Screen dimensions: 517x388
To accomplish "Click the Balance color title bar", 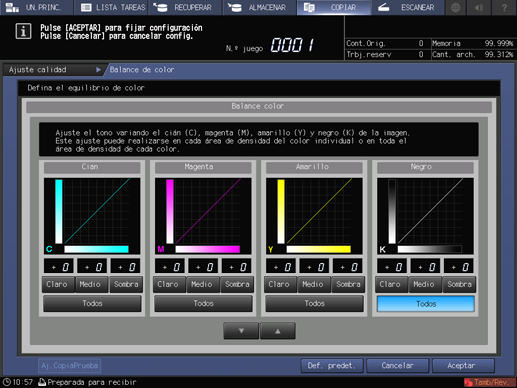I will 259,107.
